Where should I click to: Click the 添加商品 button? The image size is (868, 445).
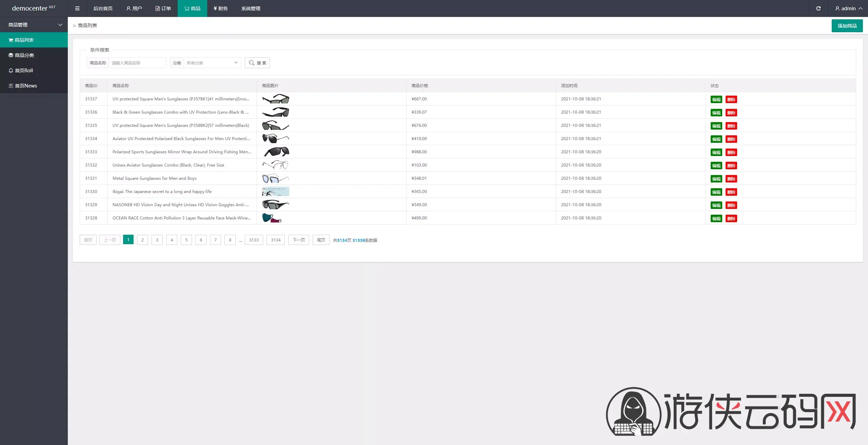tap(847, 26)
